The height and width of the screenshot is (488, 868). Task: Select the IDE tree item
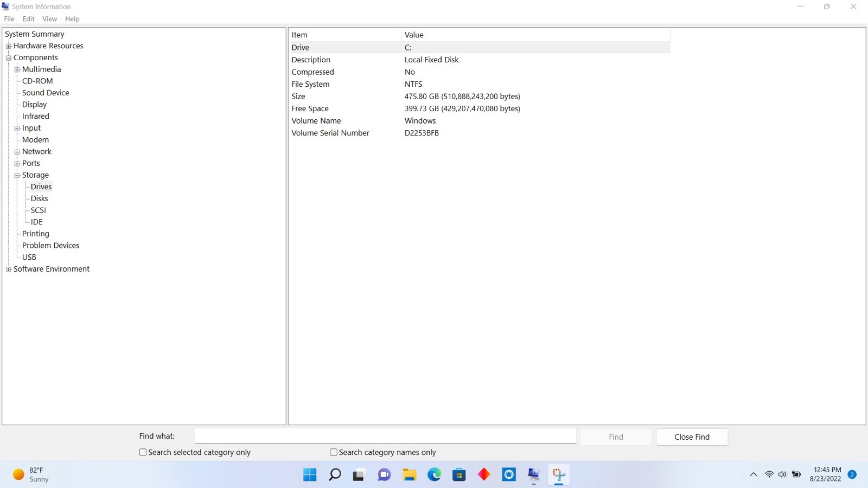pyautogui.click(x=36, y=222)
